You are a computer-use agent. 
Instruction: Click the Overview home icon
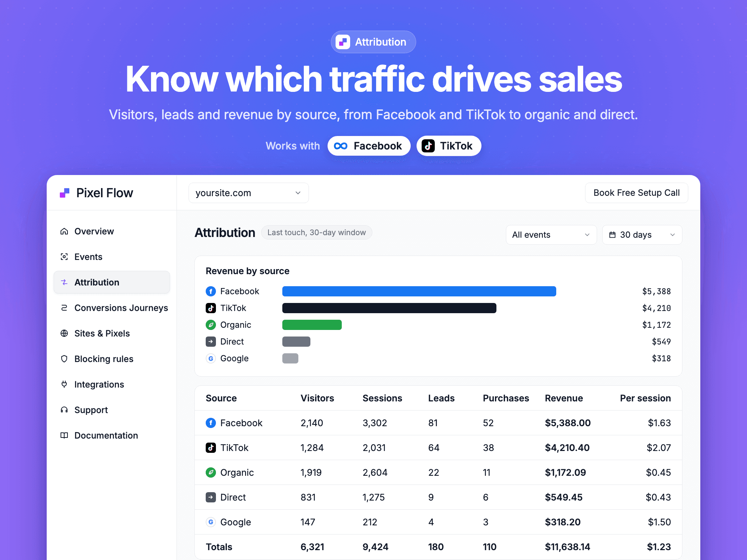tap(64, 232)
